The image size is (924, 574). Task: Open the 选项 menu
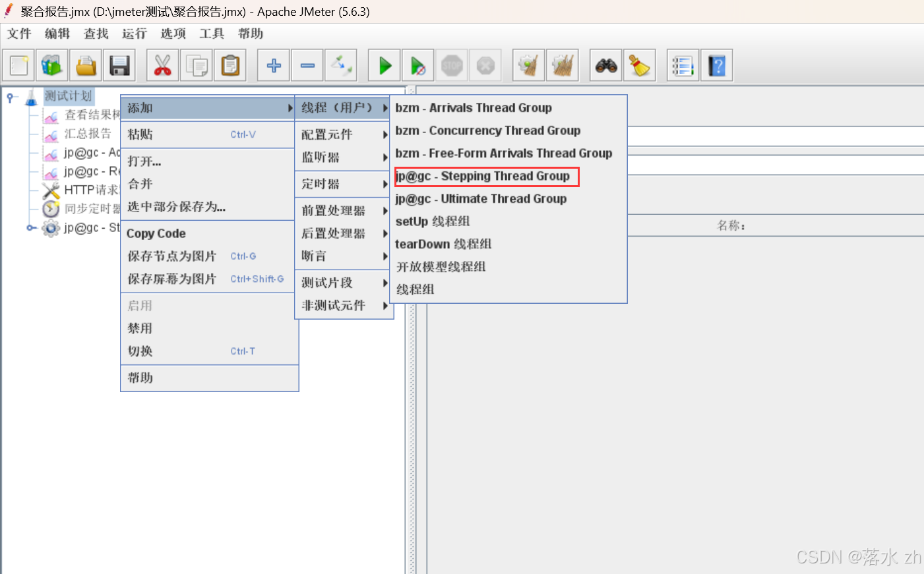tap(173, 34)
